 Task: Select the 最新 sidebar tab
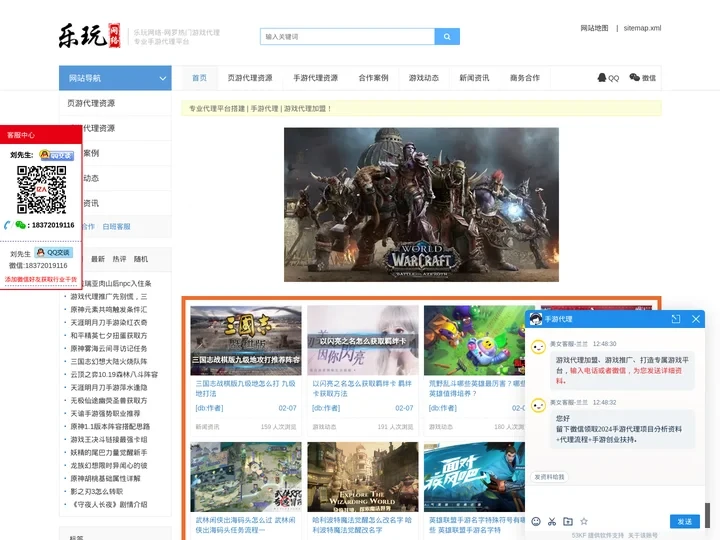98,259
